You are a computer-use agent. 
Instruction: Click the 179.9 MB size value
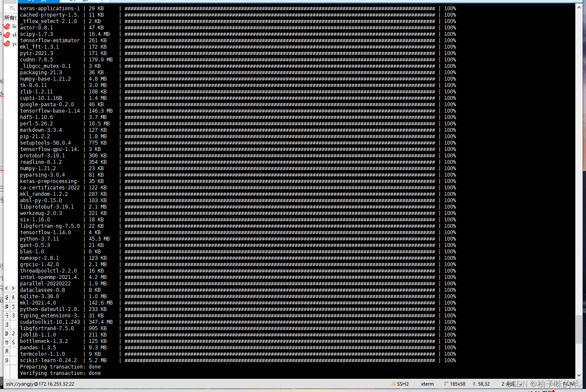(101, 60)
